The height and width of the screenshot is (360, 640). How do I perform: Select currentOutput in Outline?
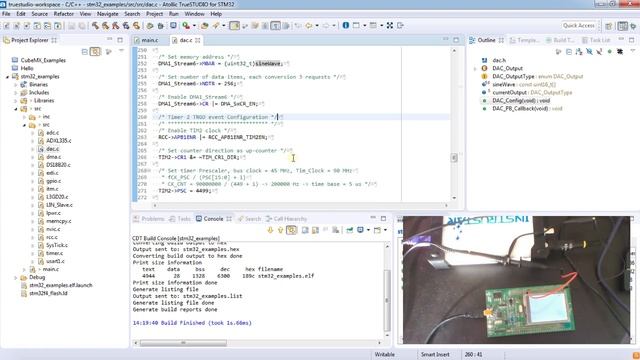[x=509, y=93]
